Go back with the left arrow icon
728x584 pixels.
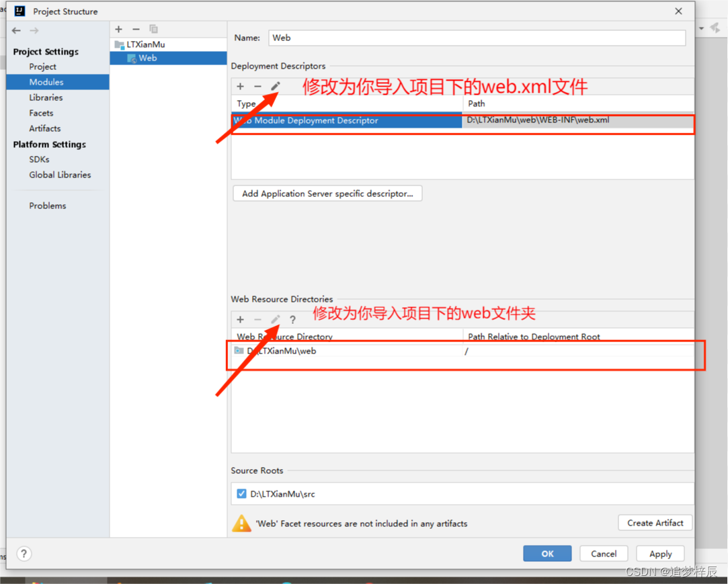click(x=16, y=31)
